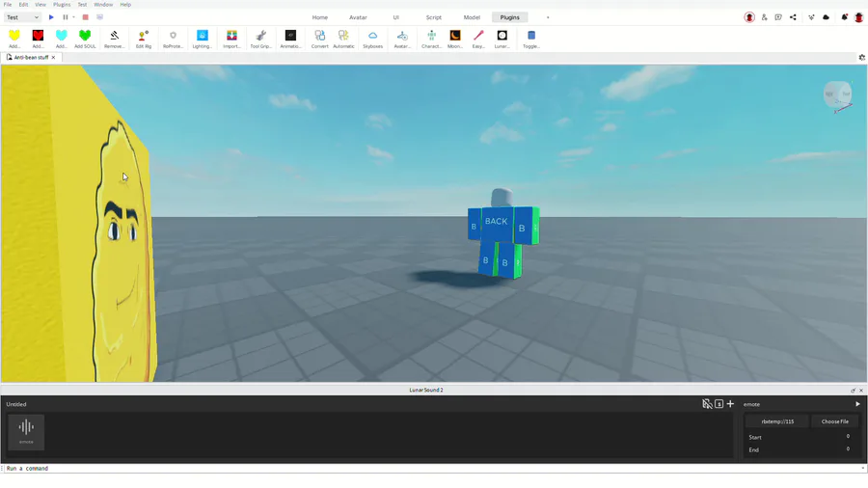This screenshot has width=868, height=488.
Task: Open viewport settings gear icon
Action: pos(862,57)
